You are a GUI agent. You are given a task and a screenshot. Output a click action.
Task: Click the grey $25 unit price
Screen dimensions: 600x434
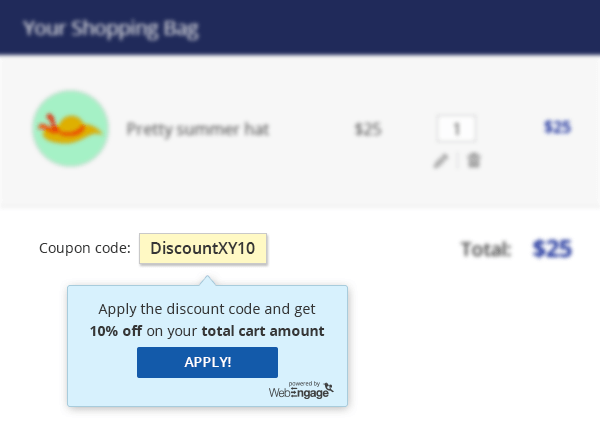(x=368, y=129)
